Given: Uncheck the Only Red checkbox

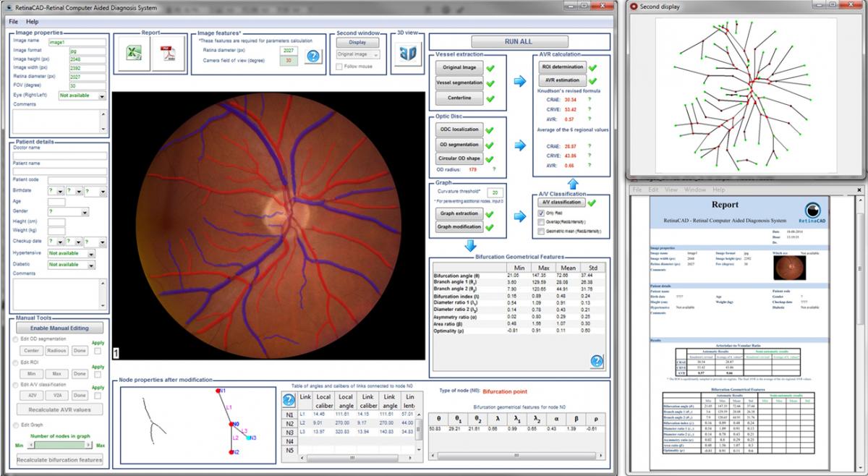Looking at the screenshot, I should 541,214.
